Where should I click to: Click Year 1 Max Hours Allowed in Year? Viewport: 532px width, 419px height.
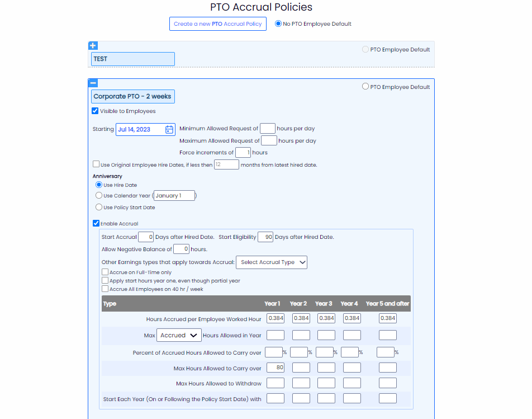tap(275, 335)
